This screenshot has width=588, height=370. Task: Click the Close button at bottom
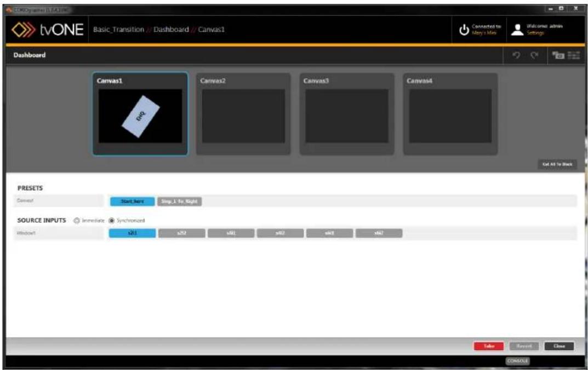click(x=559, y=346)
